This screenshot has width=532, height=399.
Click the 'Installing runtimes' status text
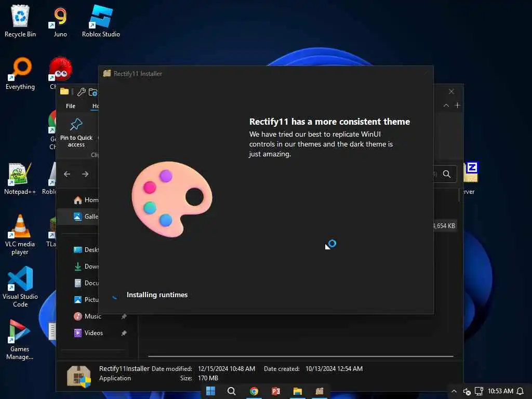tap(157, 295)
